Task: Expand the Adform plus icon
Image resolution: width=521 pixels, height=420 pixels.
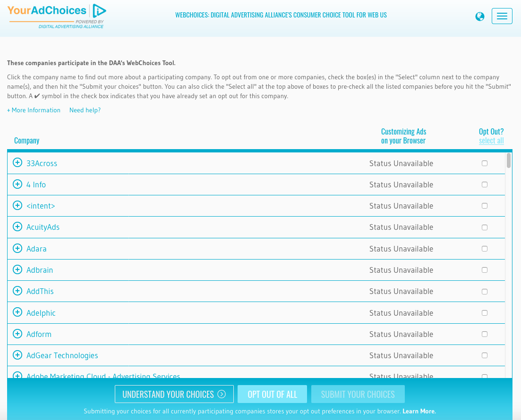Action: point(17,334)
